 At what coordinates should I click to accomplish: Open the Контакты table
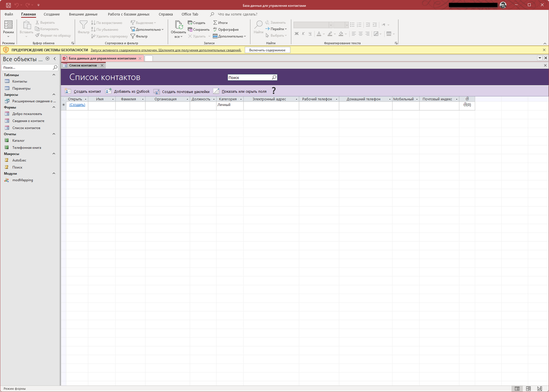pos(20,81)
